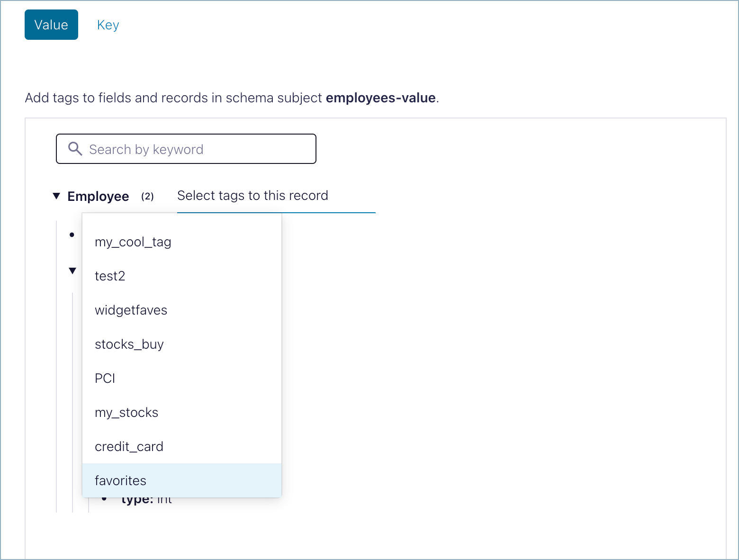739x560 pixels.
Task: Click the (2) count beside Employee
Action: [147, 196]
